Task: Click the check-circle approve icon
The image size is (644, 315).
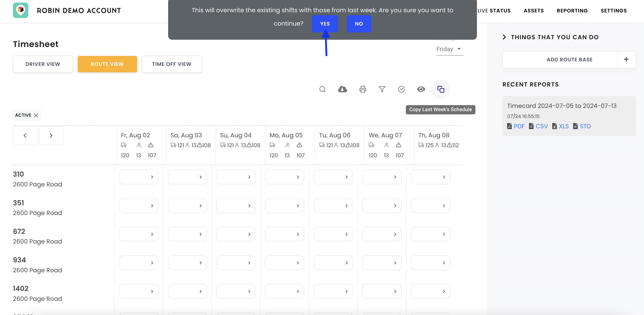Action: coord(401,89)
